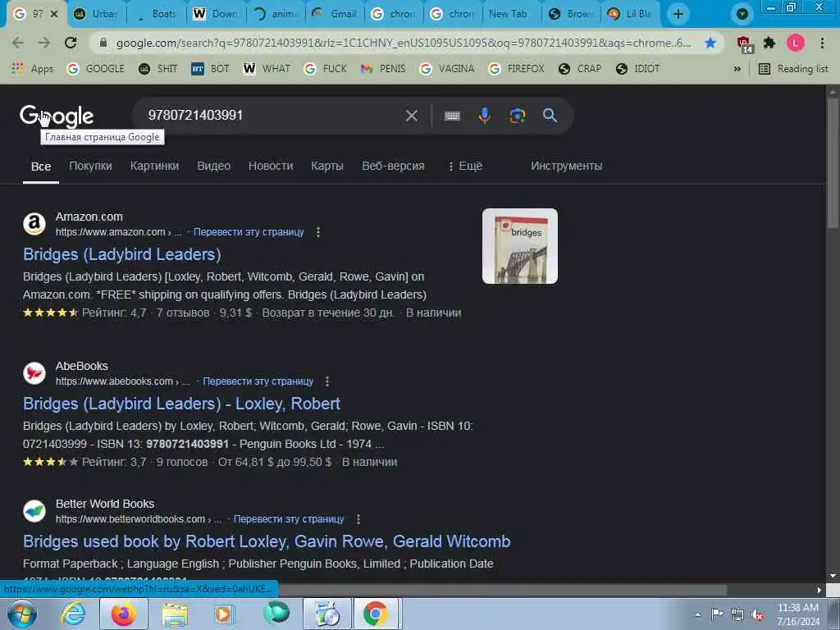
Task: Show hidden system tray icons
Action: 697,615
